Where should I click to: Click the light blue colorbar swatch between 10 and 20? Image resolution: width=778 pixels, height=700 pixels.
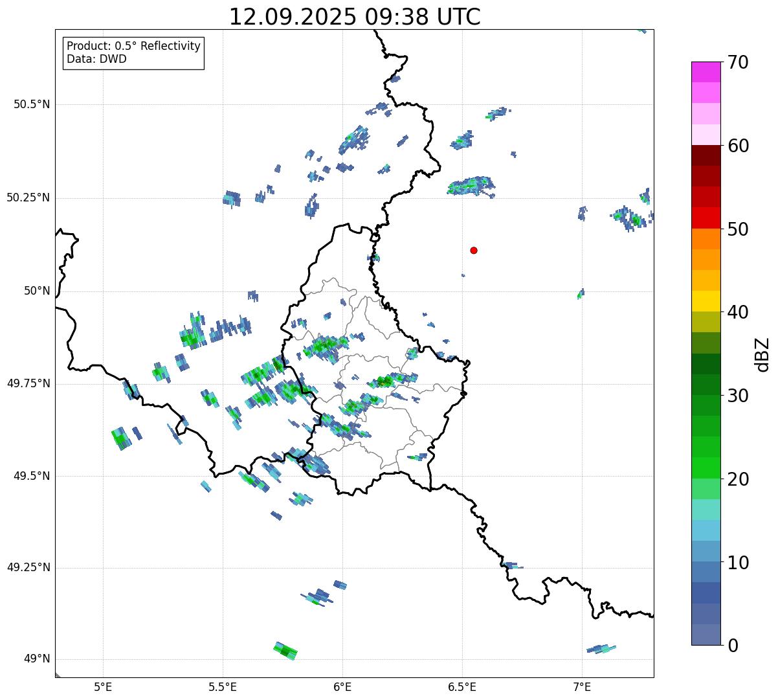pyautogui.click(x=706, y=530)
